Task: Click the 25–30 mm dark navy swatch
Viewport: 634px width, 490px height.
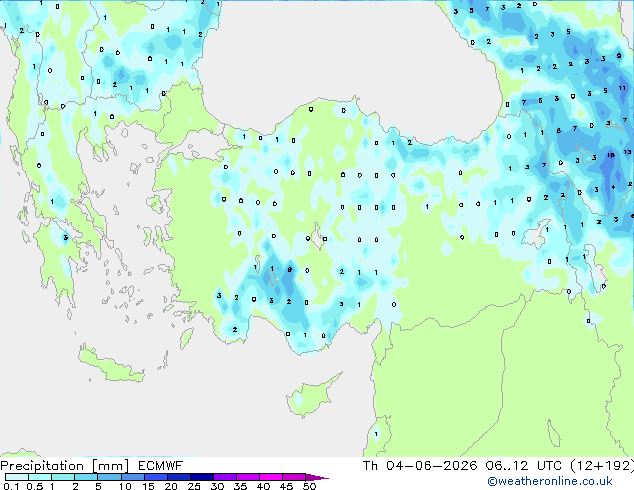Action: tap(202, 477)
